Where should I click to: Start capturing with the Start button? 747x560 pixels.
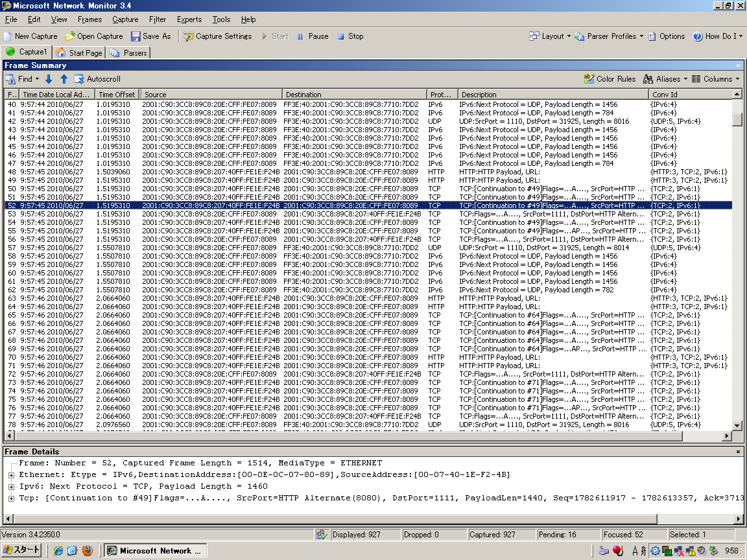[x=275, y=36]
